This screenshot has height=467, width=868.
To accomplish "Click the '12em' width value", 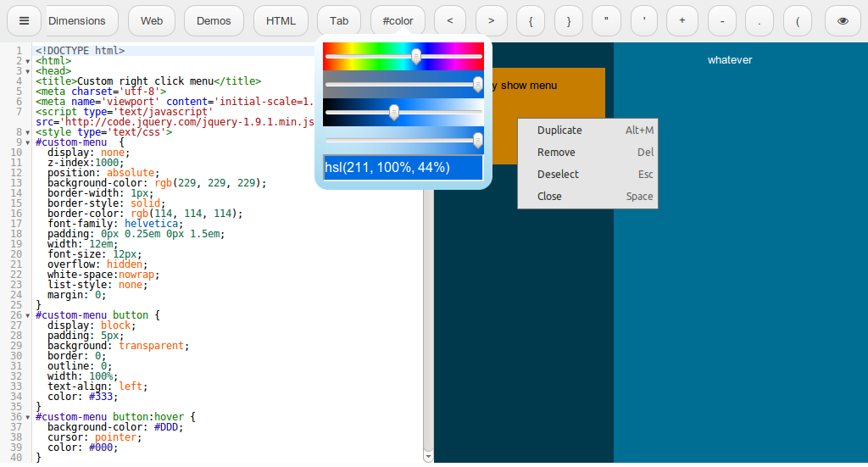I will pos(101,243).
